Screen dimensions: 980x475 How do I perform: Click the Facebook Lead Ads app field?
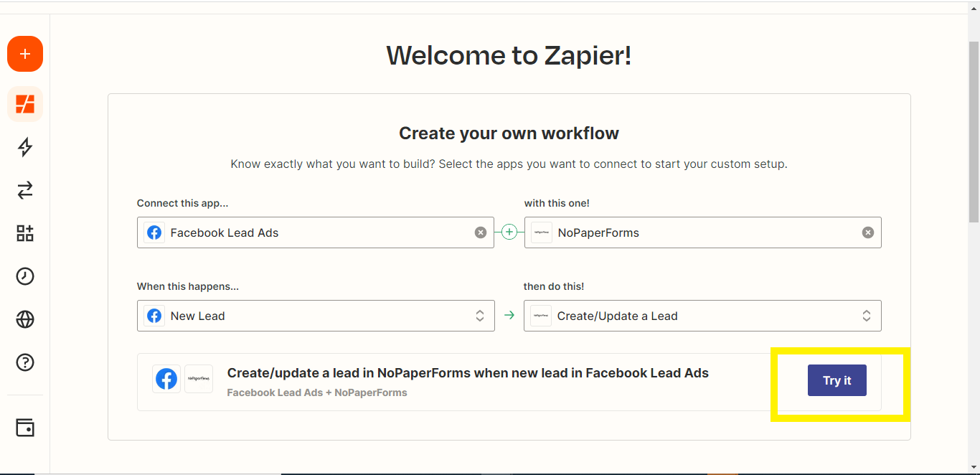tap(316, 232)
